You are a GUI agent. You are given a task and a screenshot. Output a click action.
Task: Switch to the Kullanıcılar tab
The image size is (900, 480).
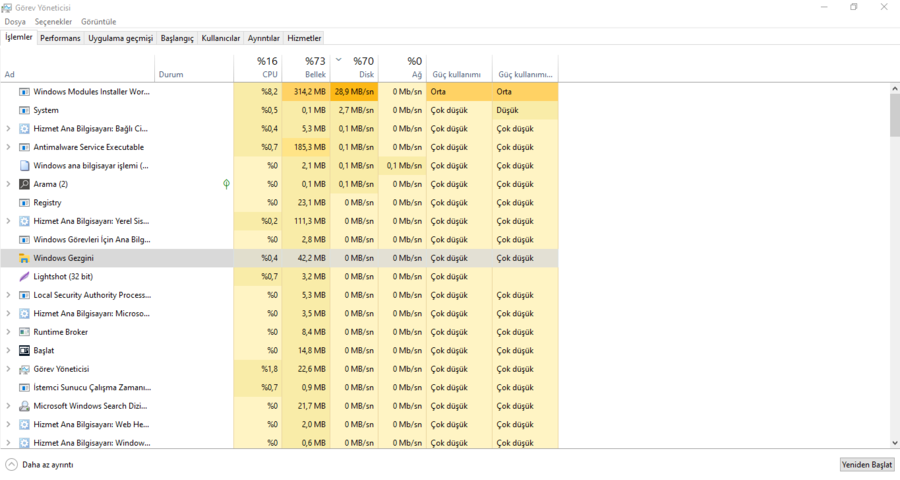220,38
